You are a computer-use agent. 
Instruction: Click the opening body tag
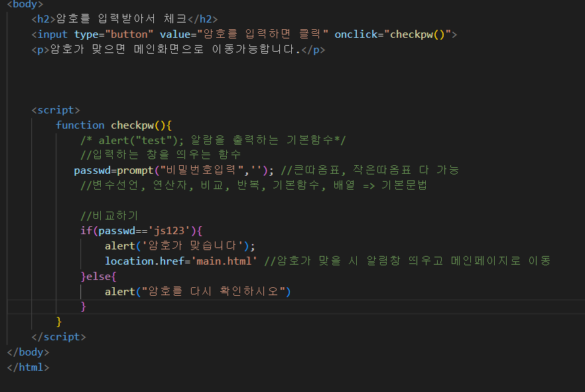coord(25,4)
